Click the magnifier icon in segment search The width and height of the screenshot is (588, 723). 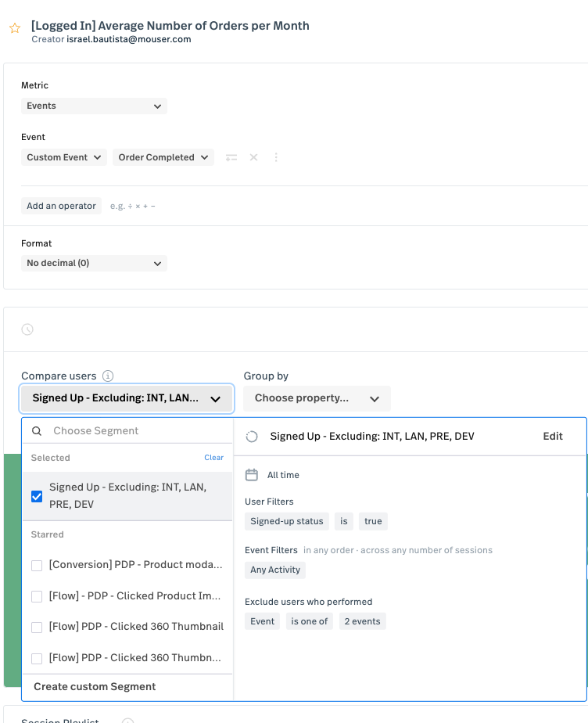click(x=37, y=430)
